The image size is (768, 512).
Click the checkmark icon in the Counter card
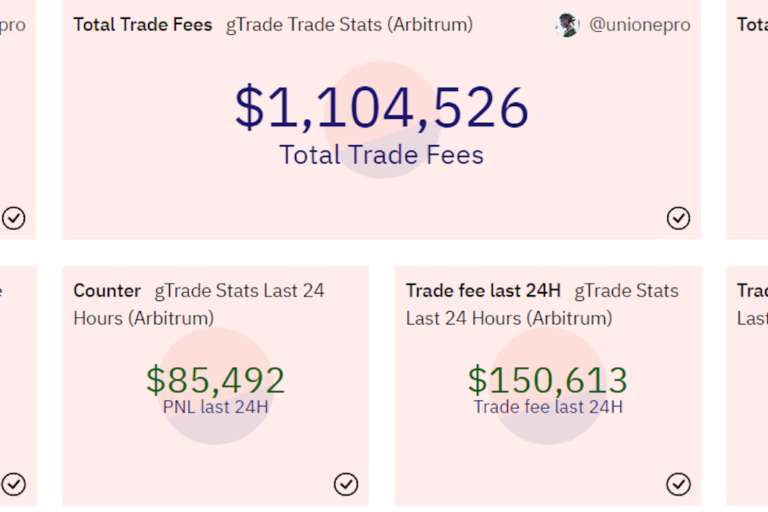(345, 484)
